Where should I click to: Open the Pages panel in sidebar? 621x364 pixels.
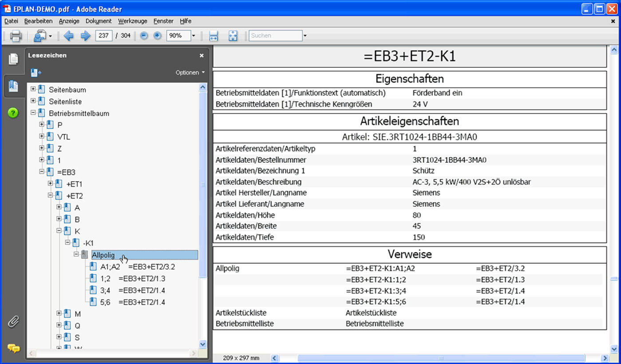(13, 59)
